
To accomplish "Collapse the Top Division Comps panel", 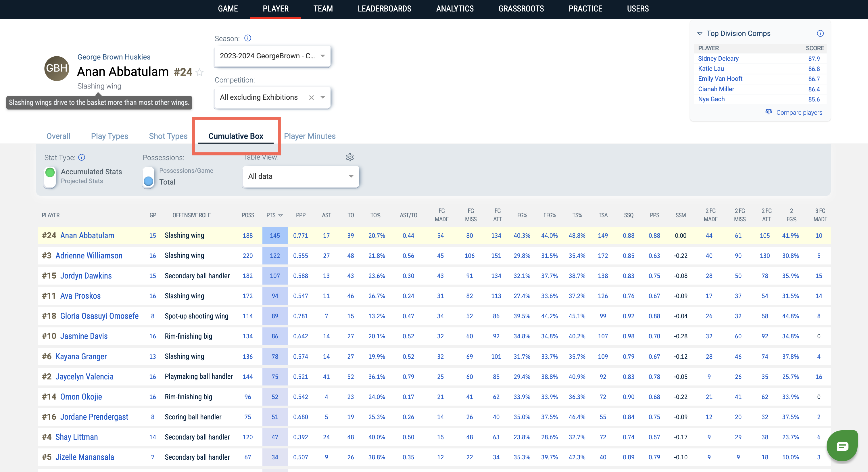I will [700, 33].
